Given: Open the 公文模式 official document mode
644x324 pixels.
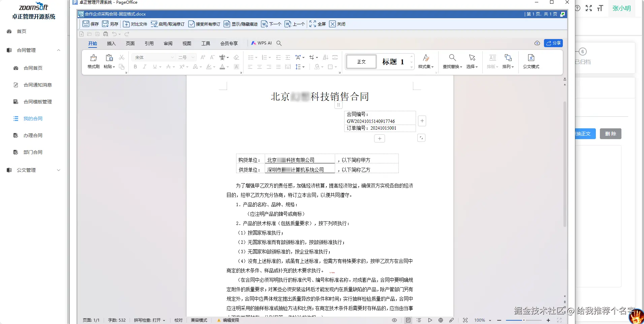Looking at the screenshot, I should pos(531,61).
